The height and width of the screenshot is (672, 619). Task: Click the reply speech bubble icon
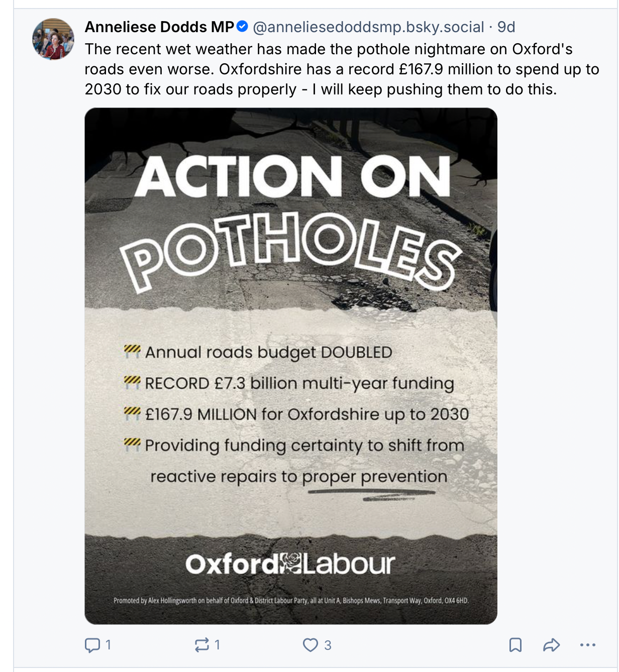click(92, 645)
